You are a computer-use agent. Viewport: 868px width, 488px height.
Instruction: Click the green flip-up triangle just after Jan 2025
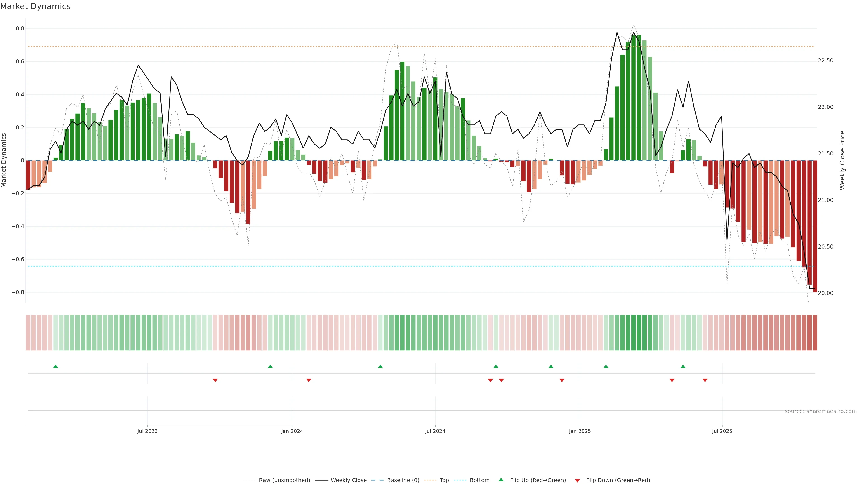tap(606, 366)
